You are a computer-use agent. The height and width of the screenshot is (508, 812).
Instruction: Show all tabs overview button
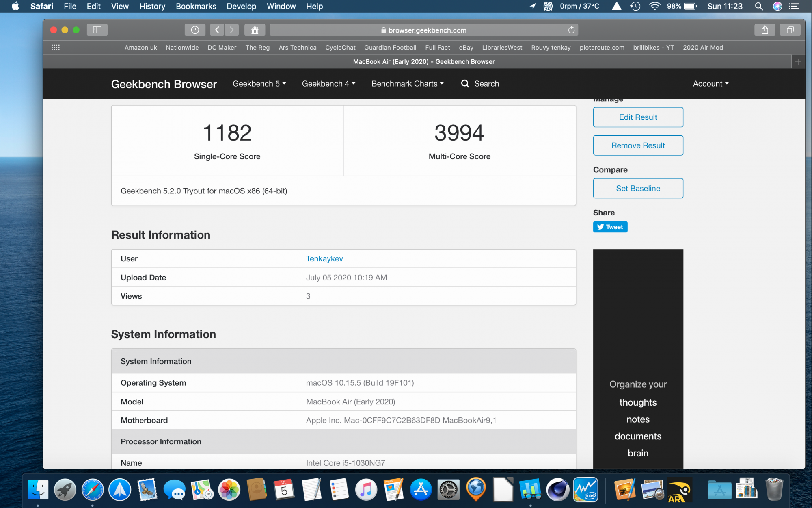[x=790, y=30]
